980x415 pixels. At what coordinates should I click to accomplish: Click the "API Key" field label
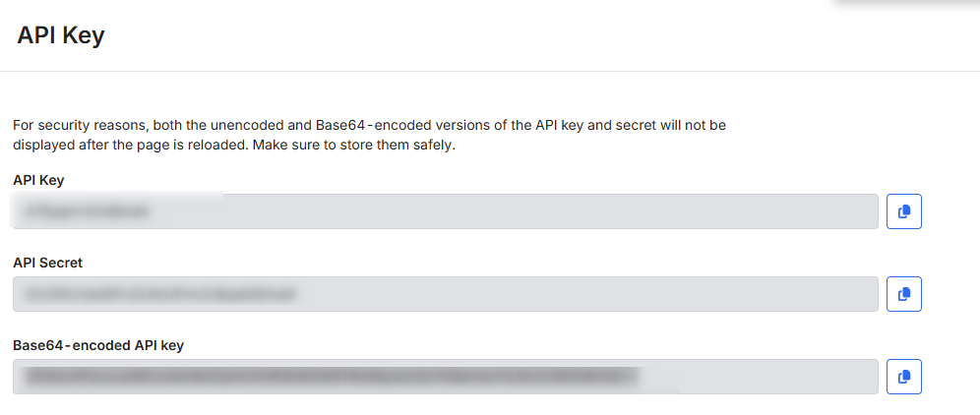(x=38, y=180)
